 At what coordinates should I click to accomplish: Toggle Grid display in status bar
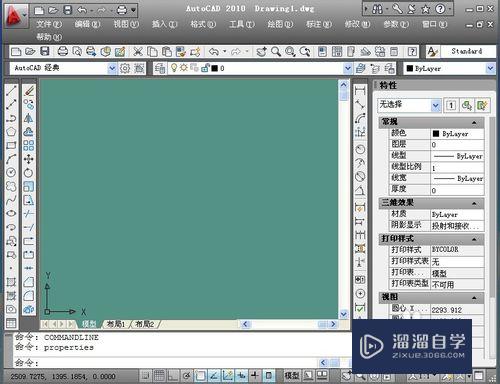point(159,376)
